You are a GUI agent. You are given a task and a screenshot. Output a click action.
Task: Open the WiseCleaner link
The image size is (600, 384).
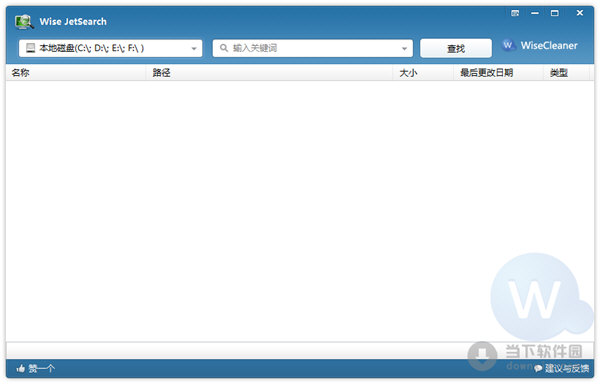click(549, 46)
